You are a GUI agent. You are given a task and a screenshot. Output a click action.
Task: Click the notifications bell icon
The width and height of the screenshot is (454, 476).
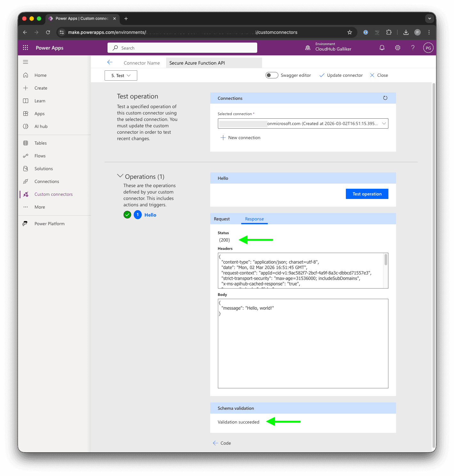[x=382, y=48]
